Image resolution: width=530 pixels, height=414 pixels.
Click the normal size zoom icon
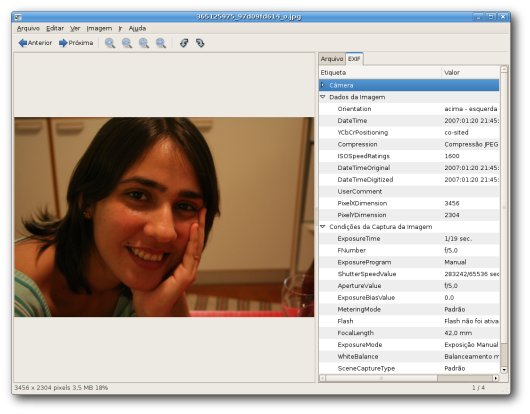click(144, 43)
